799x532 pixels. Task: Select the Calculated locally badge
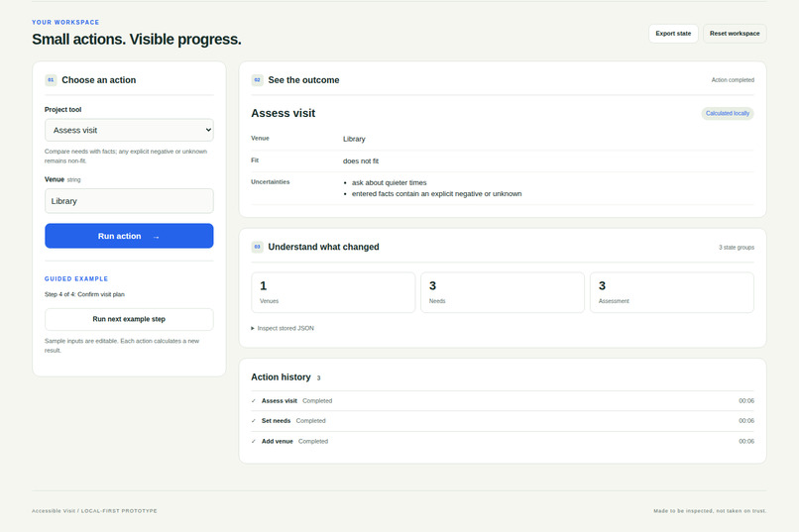(x=728, y=113)
